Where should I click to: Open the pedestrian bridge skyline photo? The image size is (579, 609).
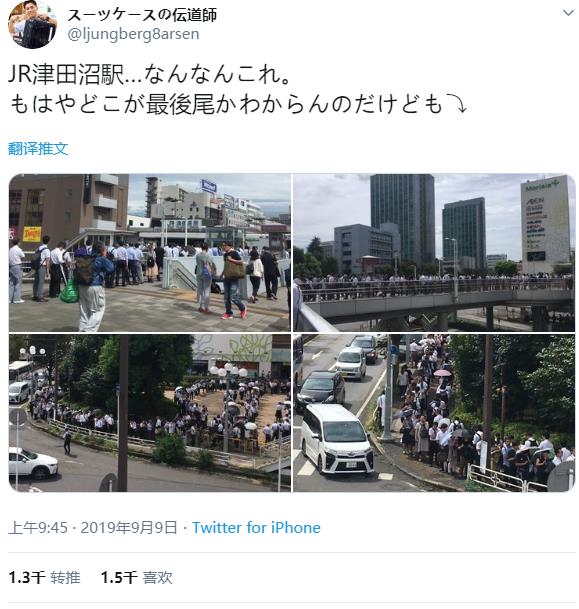pos(434,252)
